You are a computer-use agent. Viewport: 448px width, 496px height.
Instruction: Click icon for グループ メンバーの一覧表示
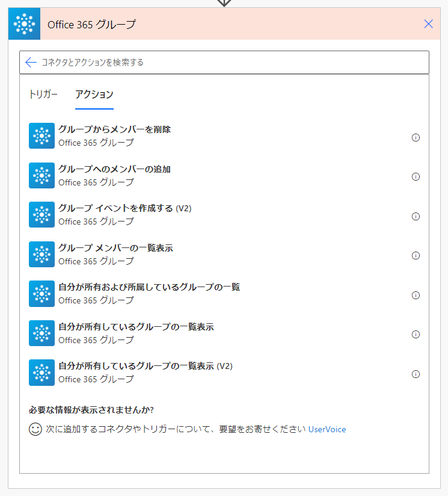click(41, 255)
